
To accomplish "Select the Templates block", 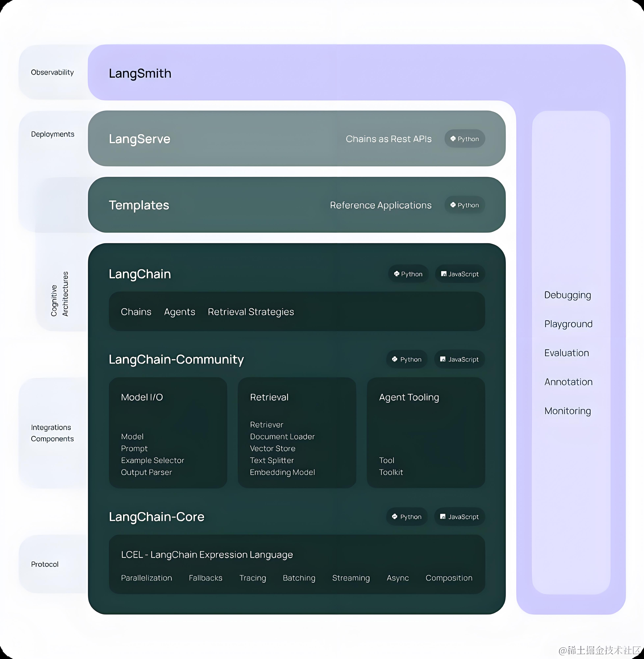I will (x=139, y=205).
